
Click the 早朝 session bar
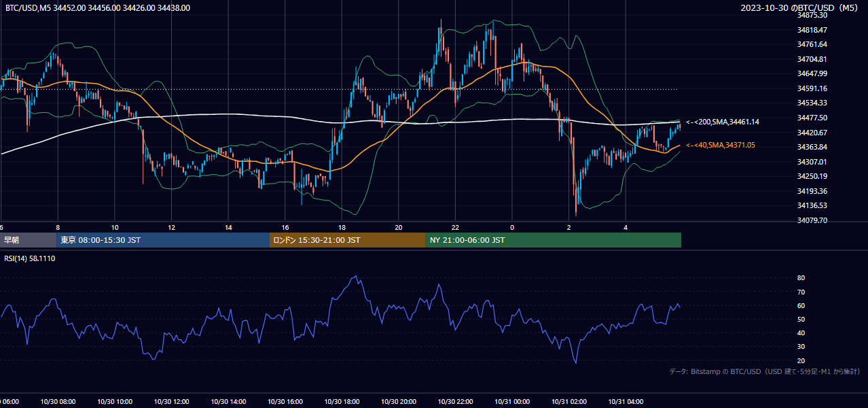point(28,240)
